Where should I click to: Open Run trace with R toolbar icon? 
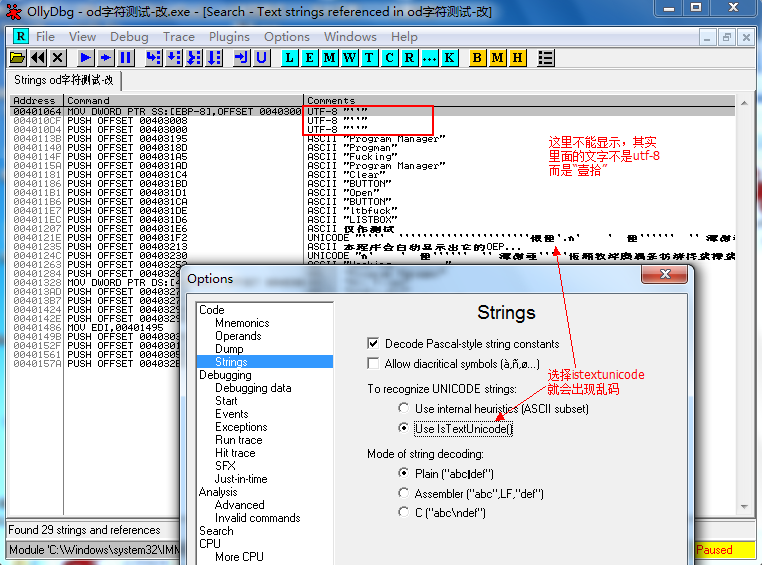[x=409, y=58]
